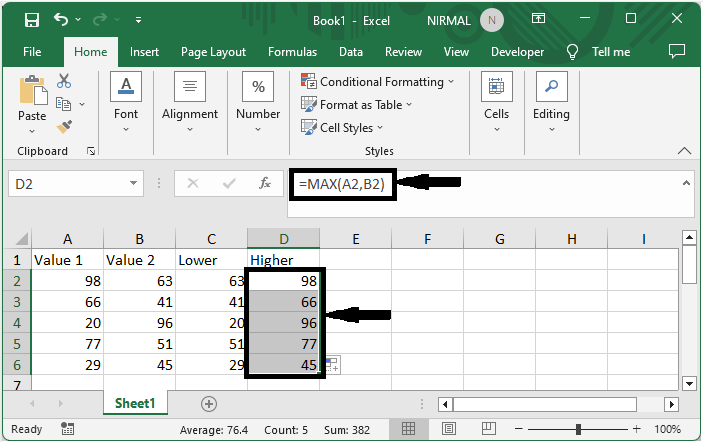Customize the Quick Access Toolbar
Image resolution: width=703 pixels, height=442 pixels.
click(139, 20)
